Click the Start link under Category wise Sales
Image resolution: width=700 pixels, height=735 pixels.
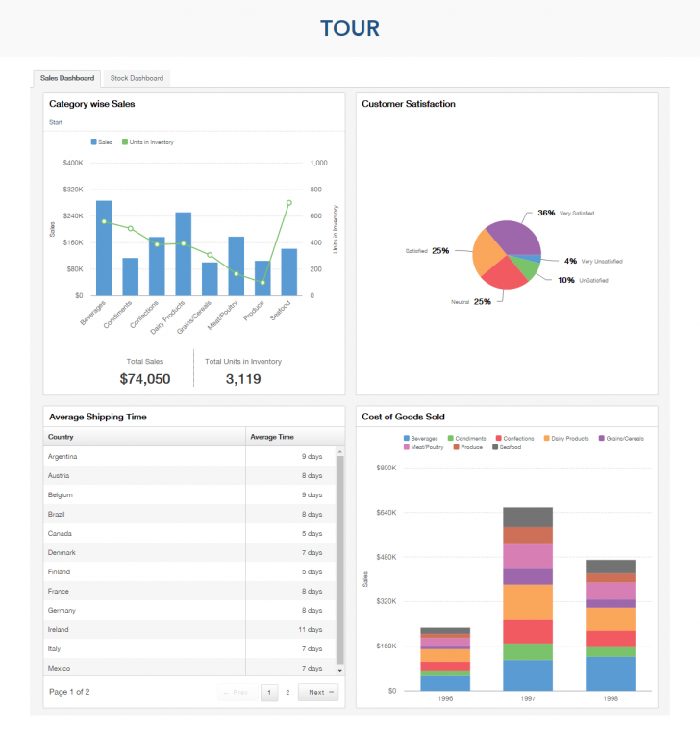pyautogui.click(x=56, y=122)
